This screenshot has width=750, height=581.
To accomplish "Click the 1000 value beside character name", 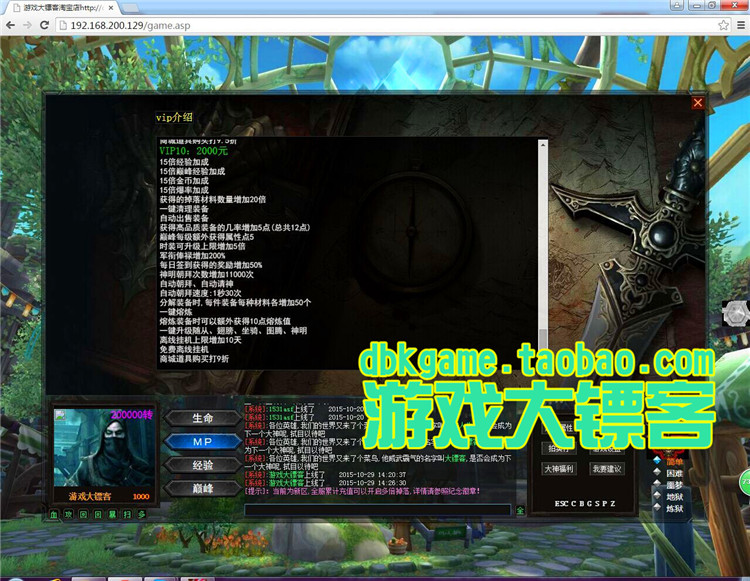I will 141,496.
